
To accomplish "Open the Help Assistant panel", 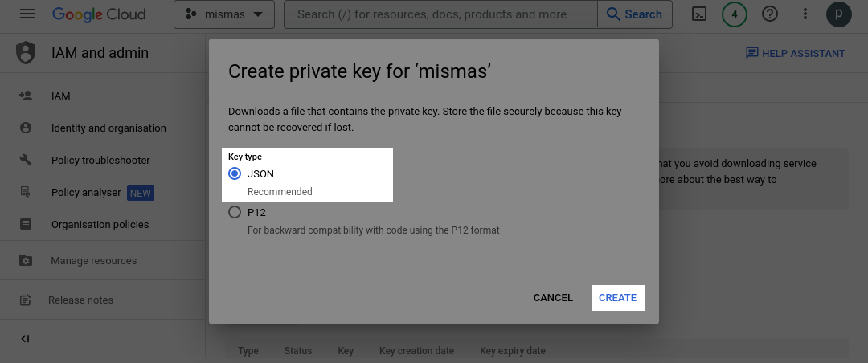I will (x=795, y=53).
